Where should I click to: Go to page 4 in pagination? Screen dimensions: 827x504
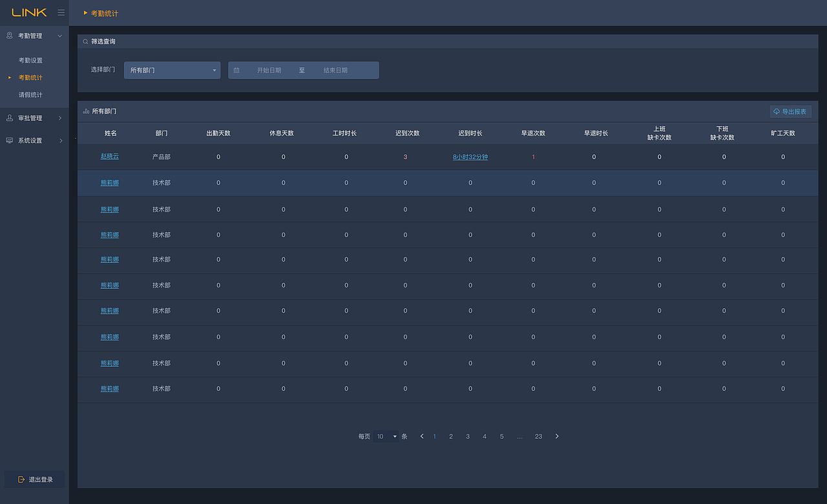tap(485, 437)
